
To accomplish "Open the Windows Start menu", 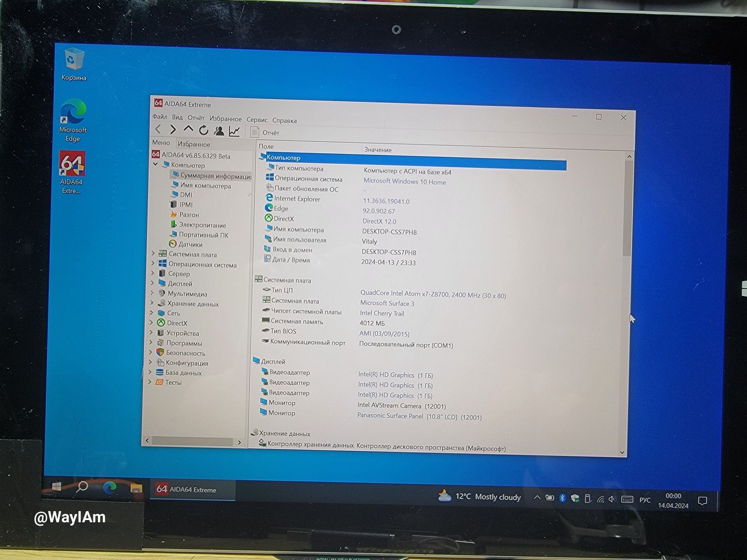I will 57,486.
